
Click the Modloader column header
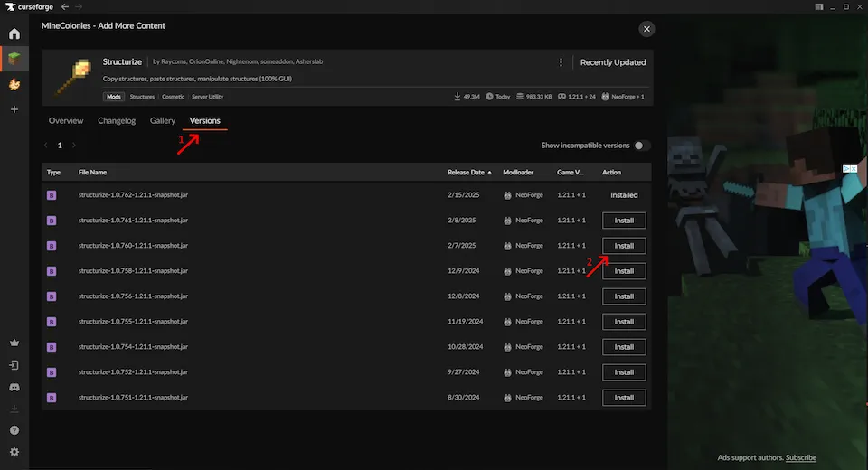coord(518,172)
